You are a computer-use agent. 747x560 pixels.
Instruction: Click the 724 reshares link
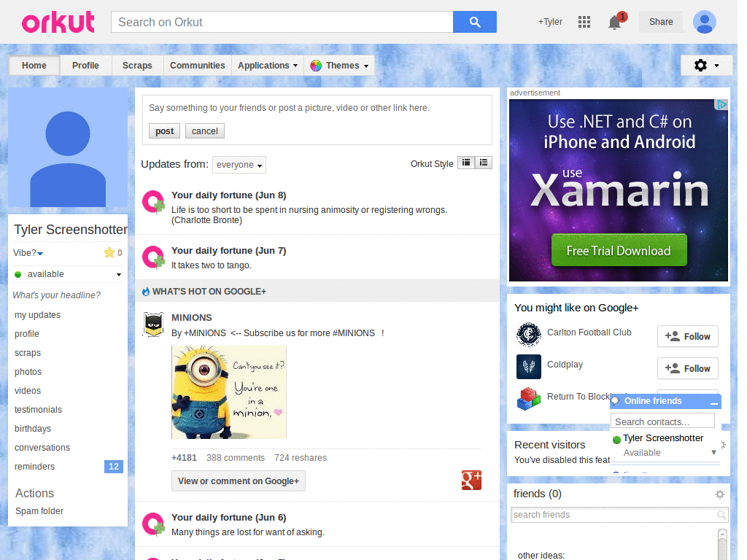[300, 458]
